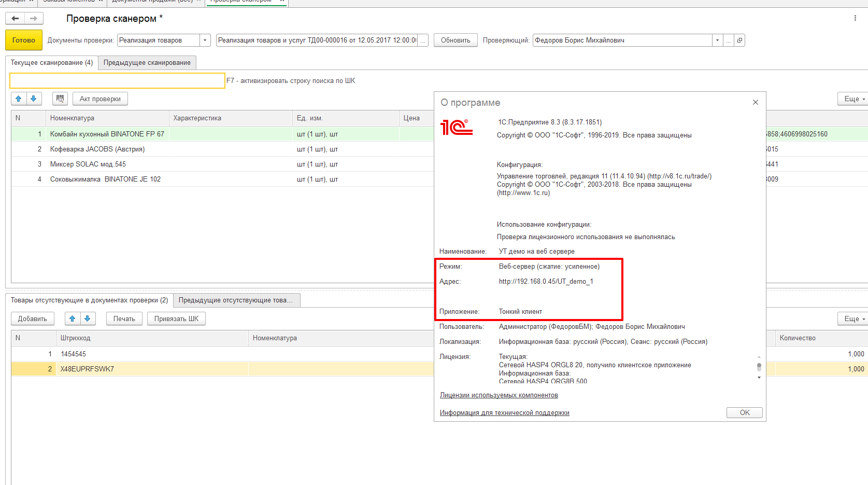868x485 pixels.
Task: Expand the Проверяющий dropdown list
Action: [x=718, y=40]
